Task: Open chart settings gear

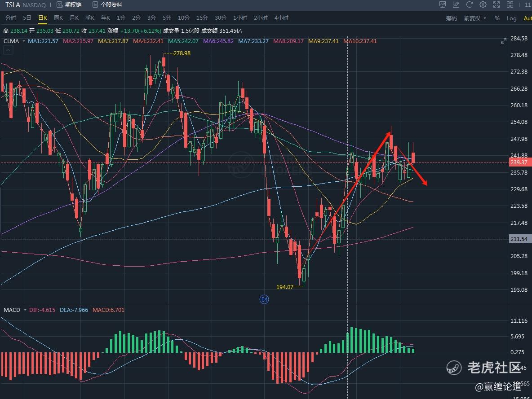Action: pyautogui.click(x=483, y=4)
